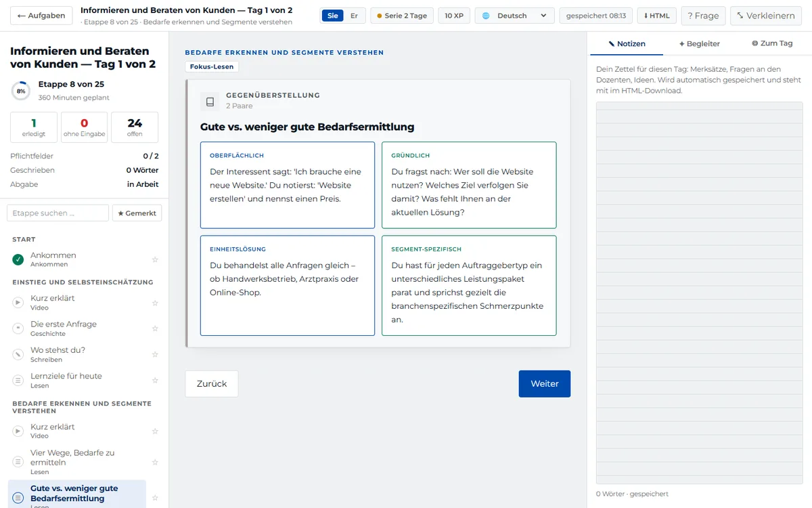Click play icon of Kurz erklärt under Bedarfe
The width and height of the screenshot is (812, 508).
coord(18,431)
